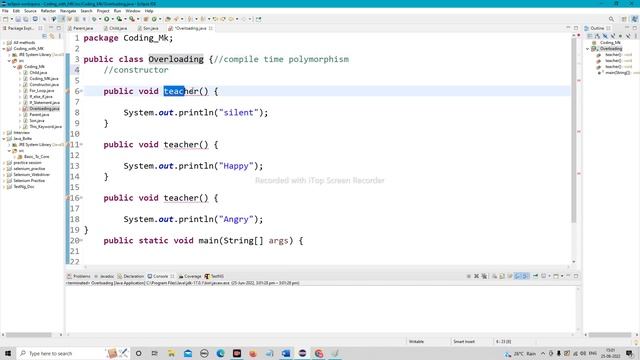640x360 pixels.
Task: Click the Debug bug icon in the toolbar
Action: pos(94,19)
